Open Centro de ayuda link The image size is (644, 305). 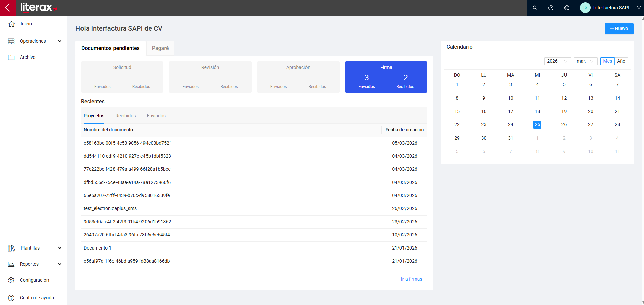[37, 298]
